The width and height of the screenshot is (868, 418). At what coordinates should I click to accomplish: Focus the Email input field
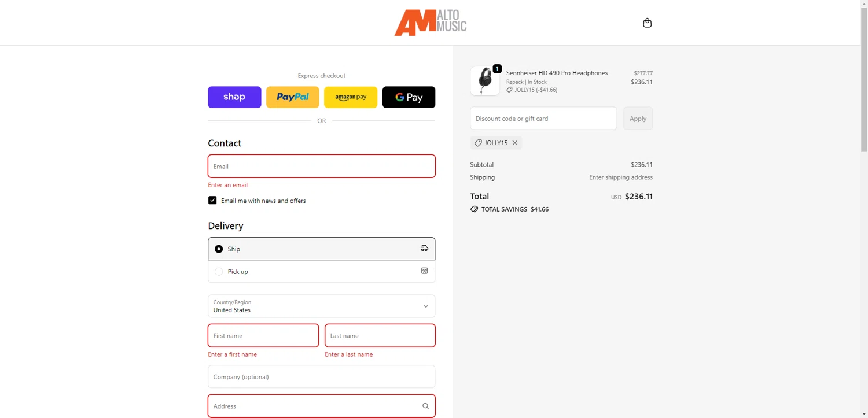point(321,166)
